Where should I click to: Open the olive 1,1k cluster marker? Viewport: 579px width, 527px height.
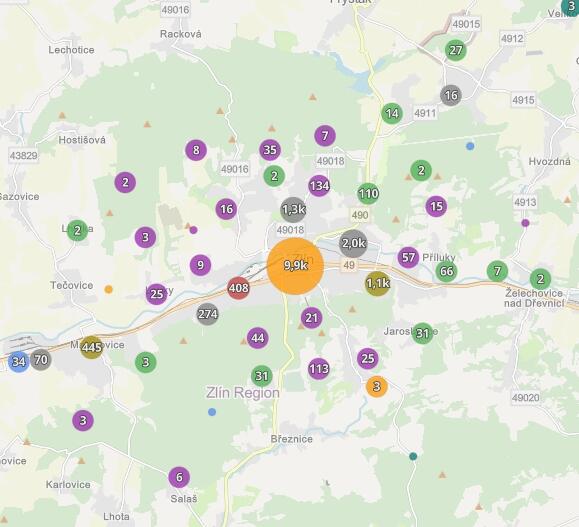pos(377,284)
